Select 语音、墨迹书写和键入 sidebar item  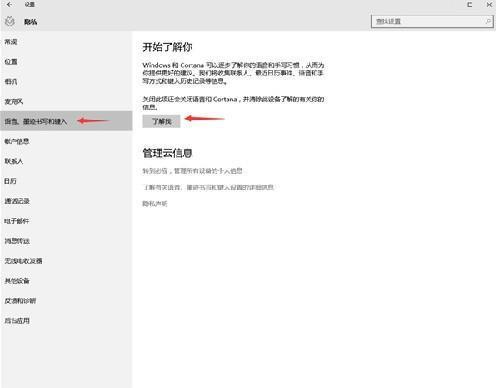click(x=66, y=121)
